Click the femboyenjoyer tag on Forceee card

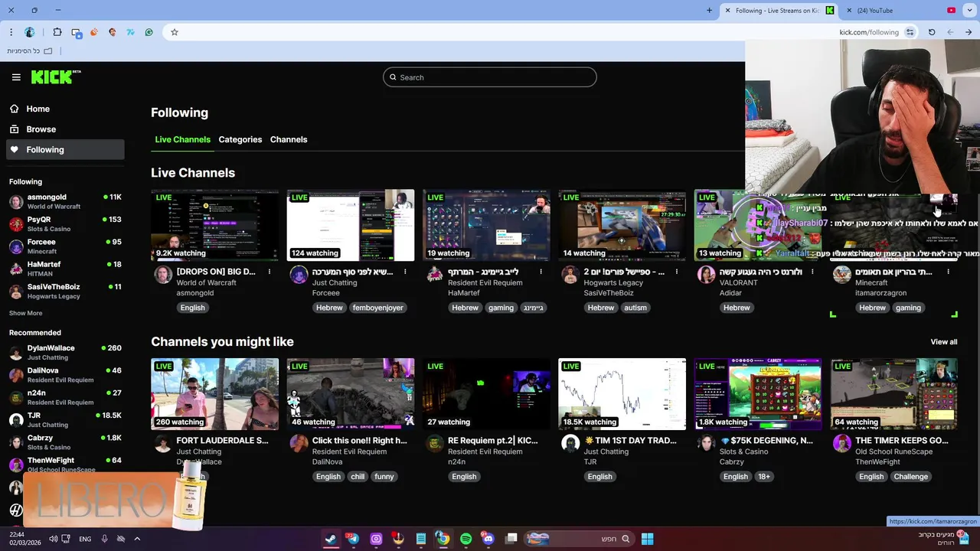tap(378, 308)
